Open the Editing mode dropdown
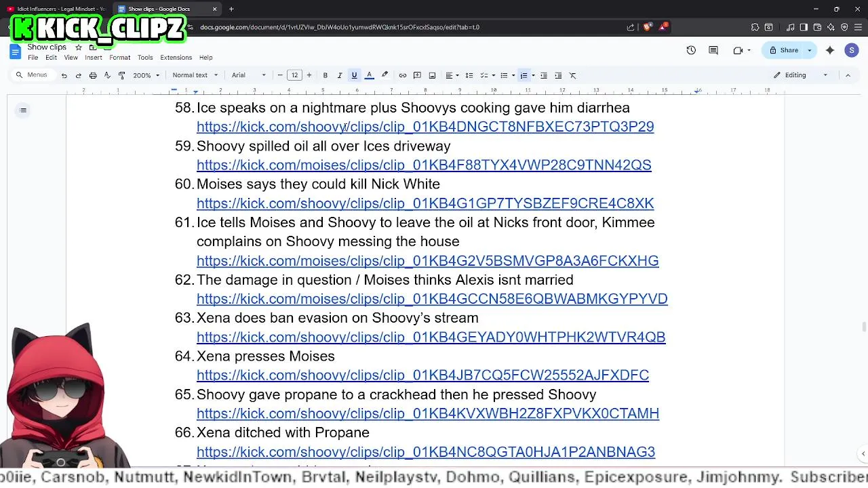Screen dimensions: 868x488 (x=802, y=75)
